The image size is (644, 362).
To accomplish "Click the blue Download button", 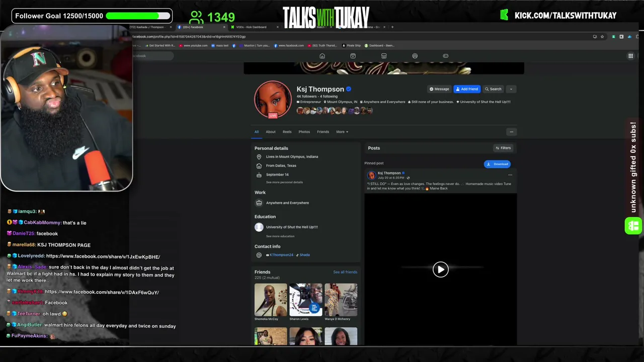I will [x=497, y=164].
